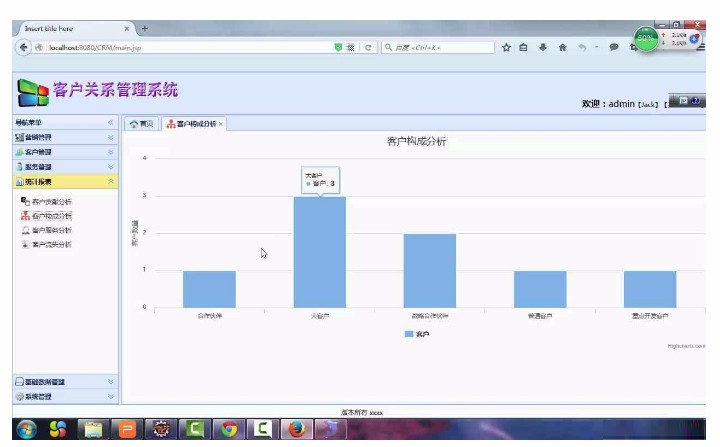The image size is (720, 447).
Task: Click the grey undo arrow toolbar icon
Action: pos(582,47)
